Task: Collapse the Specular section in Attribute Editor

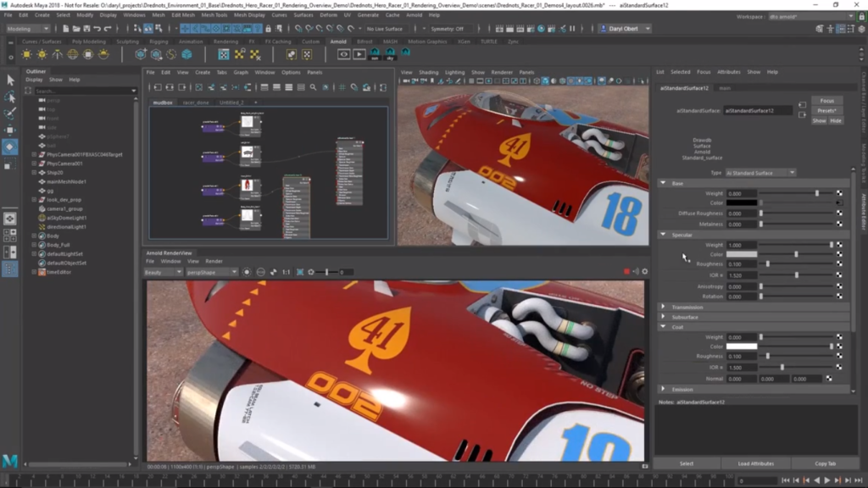Action: pos(664,235)
